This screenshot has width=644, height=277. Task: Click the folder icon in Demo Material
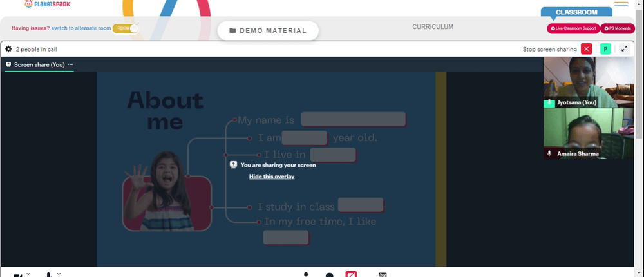tap(232, 30)
